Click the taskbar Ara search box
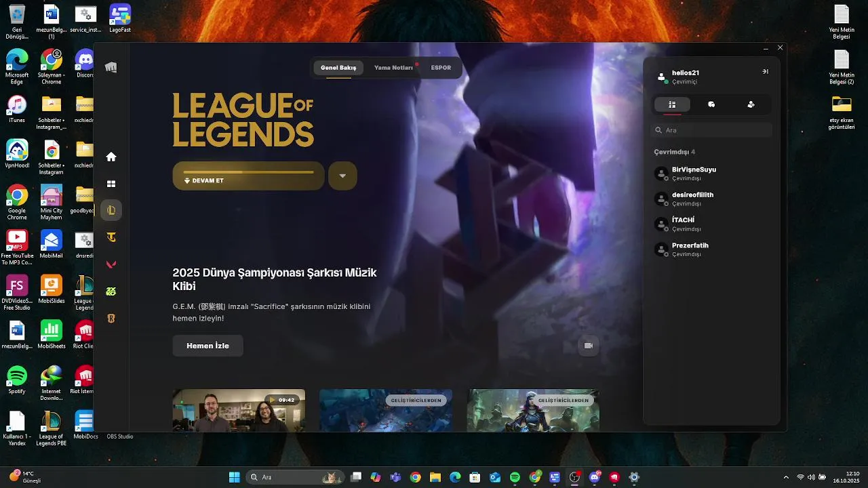Viewport: 868px width, 488px height. [x=294, y=477]
